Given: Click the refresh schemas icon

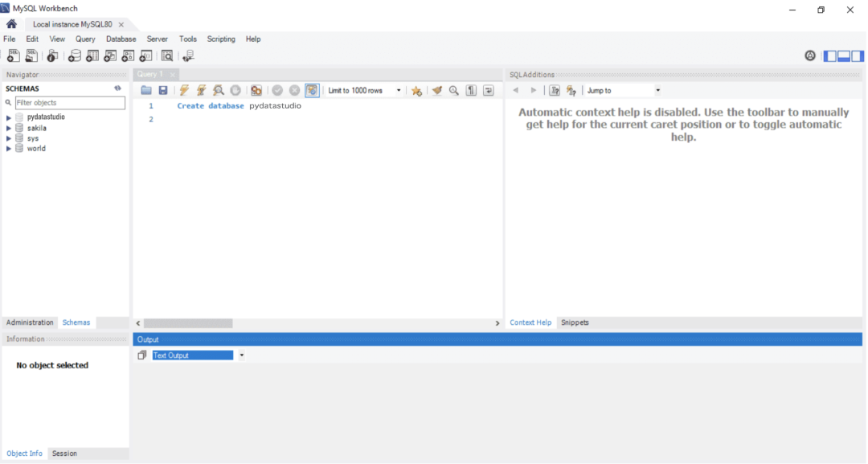Looking at the screenshot, I should pyautogui.click(x=117, y=88).
